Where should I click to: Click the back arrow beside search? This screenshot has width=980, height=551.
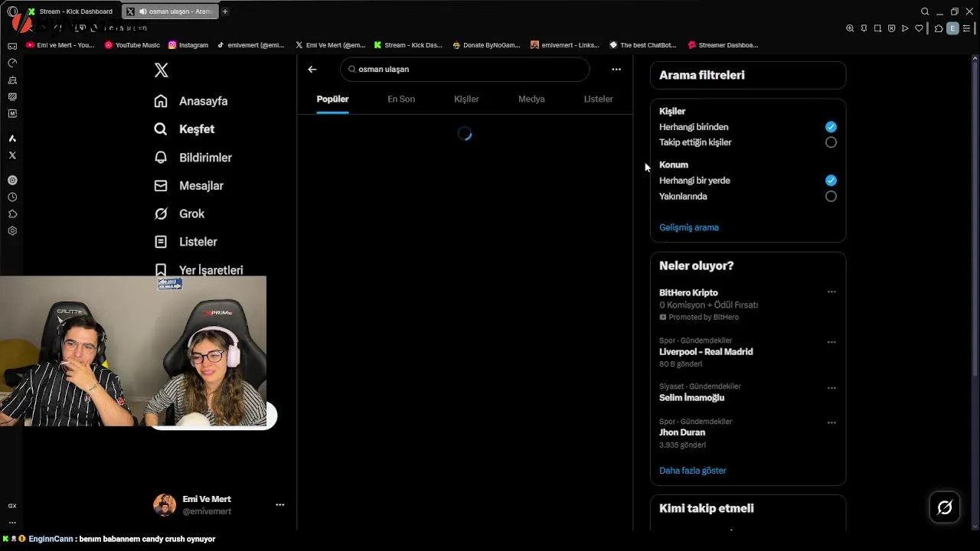(x=312, y=69)
